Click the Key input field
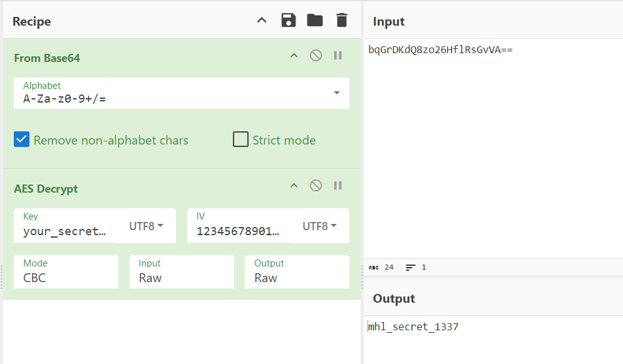 click(65, 231)
